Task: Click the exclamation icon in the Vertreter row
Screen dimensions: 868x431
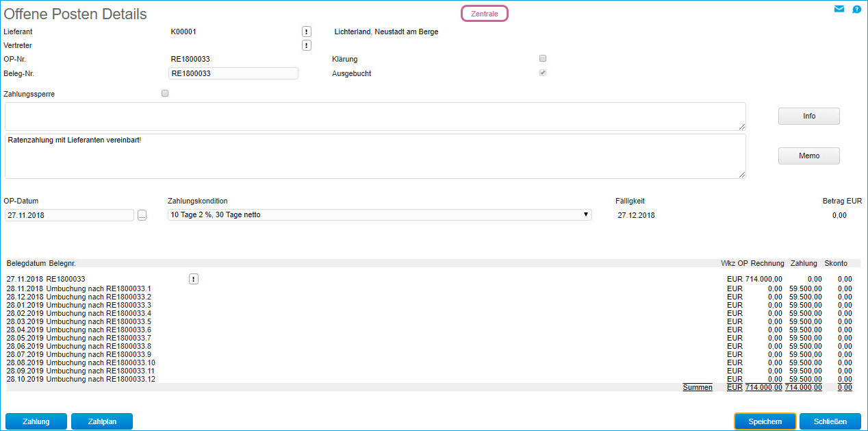Action: pos(307,45)
